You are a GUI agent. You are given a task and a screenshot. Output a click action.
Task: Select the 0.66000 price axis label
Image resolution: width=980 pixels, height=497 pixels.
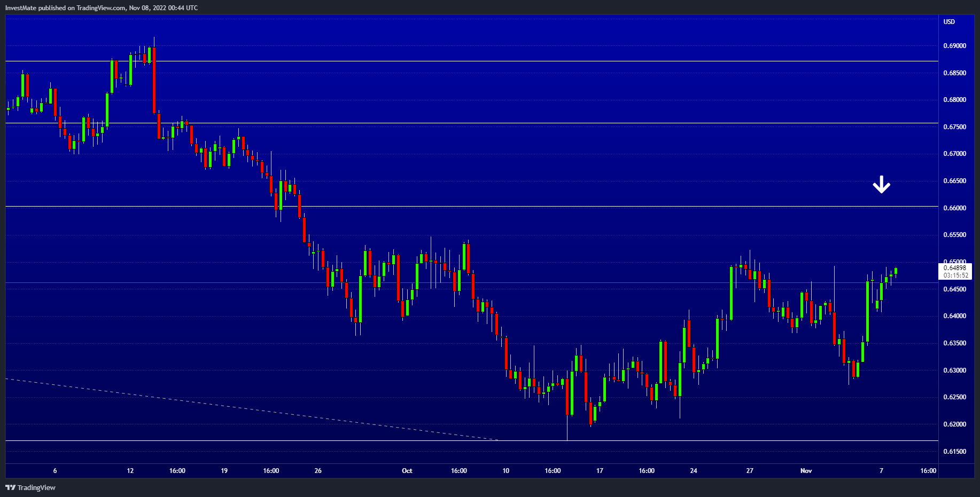pos(954,208)
